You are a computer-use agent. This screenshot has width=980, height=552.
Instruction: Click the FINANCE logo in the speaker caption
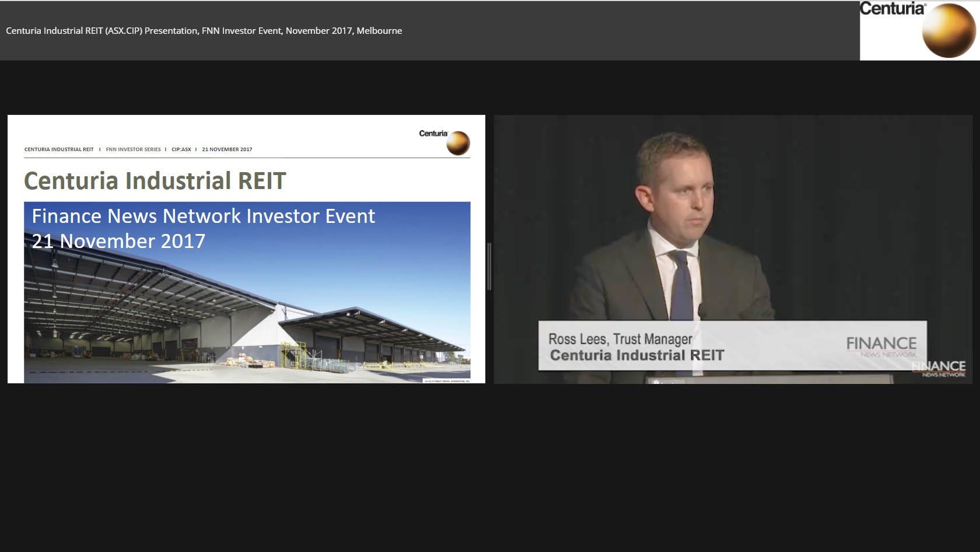click(881, 345)
